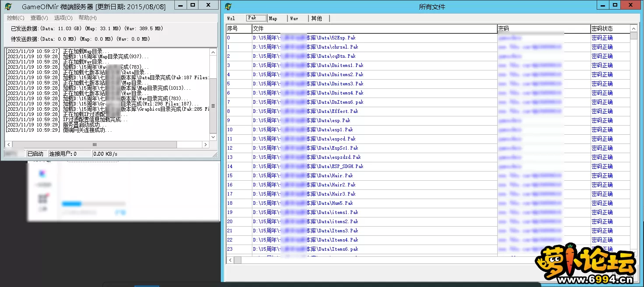Sort by the 文件 column header
Viewport: 644px width, 287px height.
375,28
